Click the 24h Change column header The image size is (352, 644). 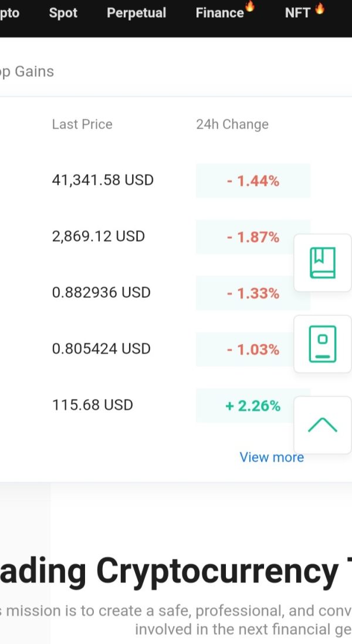[232, 124]
